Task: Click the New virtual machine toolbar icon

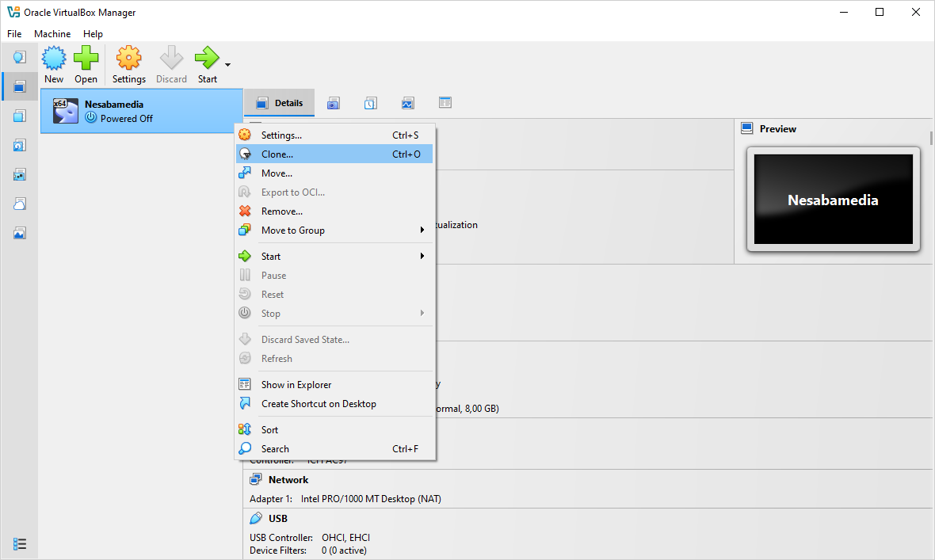Action: point(54,59)
